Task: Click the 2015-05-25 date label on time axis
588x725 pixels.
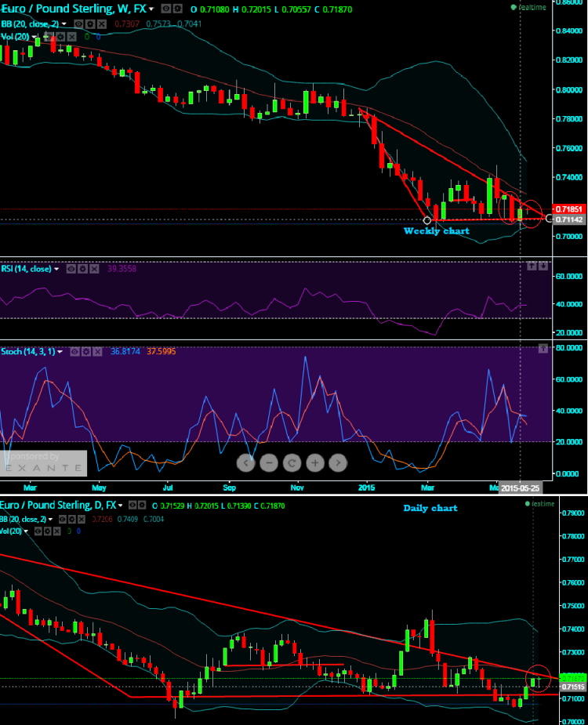Action: click(x=521, y=486)
